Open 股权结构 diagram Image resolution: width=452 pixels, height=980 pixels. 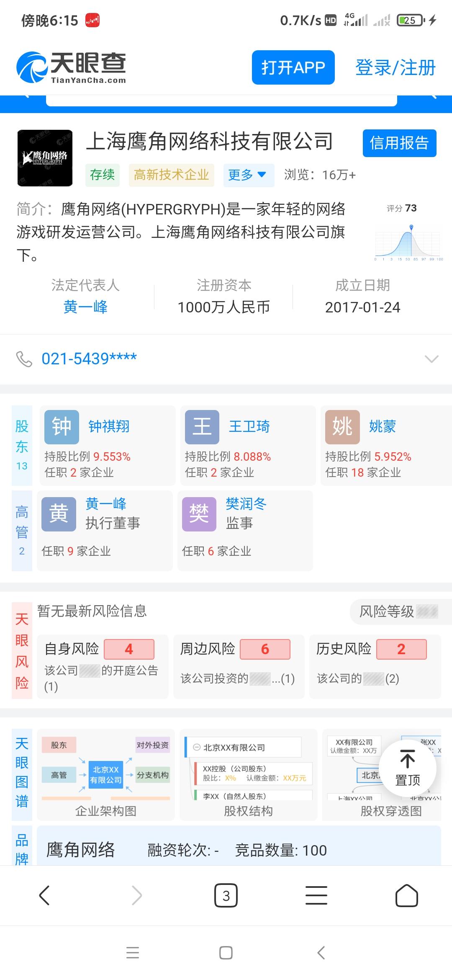point(248,774)
